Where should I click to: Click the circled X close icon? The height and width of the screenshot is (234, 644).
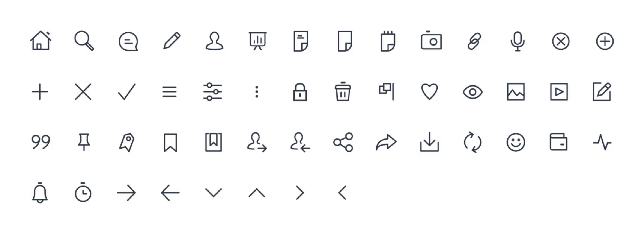(561, 41)
